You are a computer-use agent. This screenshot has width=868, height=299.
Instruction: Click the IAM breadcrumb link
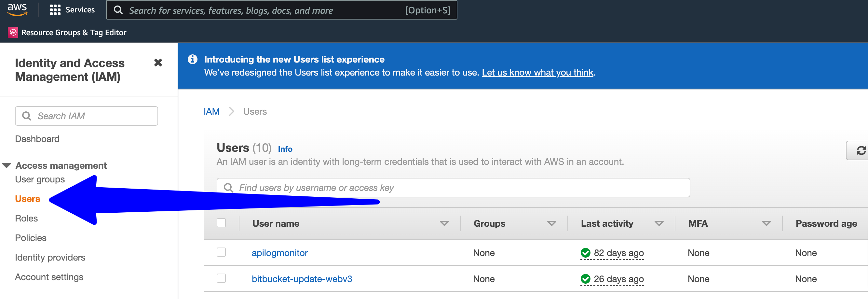pos(211,111)
